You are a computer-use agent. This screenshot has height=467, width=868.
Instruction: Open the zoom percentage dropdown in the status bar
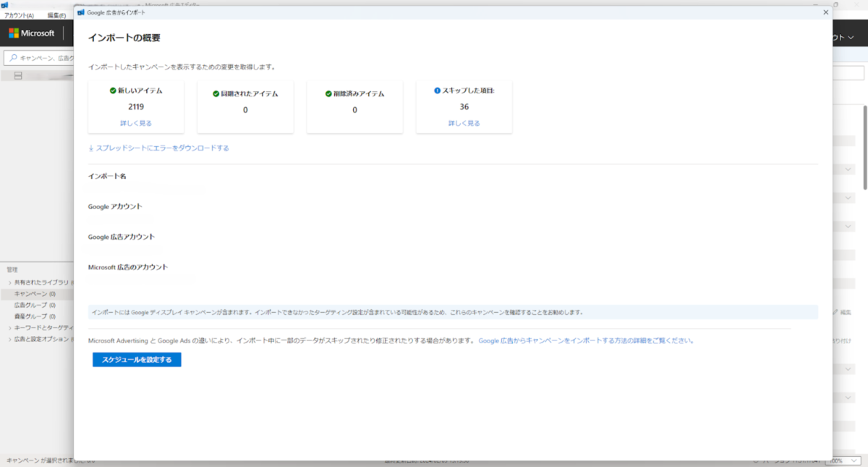(x=843, y=461)
